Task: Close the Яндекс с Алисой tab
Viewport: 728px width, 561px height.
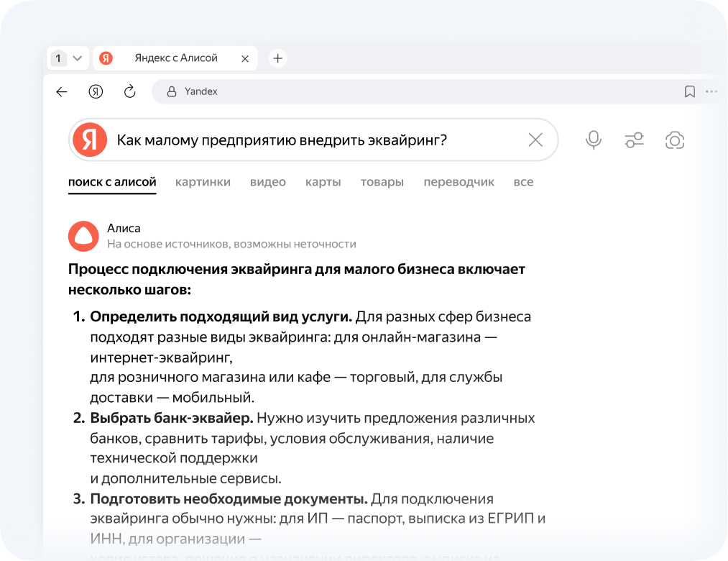Action: pyautogui.click(x=245, y=58)
